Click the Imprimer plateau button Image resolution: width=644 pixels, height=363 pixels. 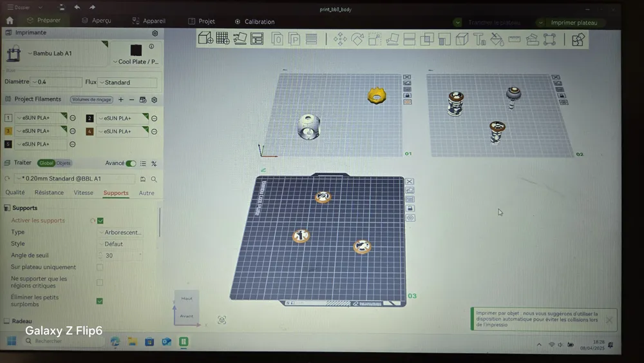(574, 23)
